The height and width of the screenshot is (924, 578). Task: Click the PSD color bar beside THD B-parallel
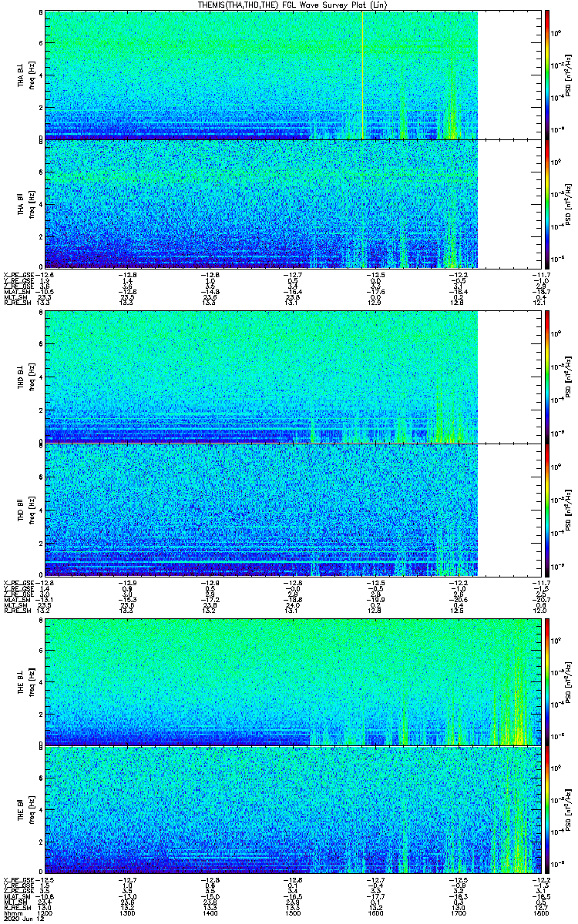click(x=547, y=508)
